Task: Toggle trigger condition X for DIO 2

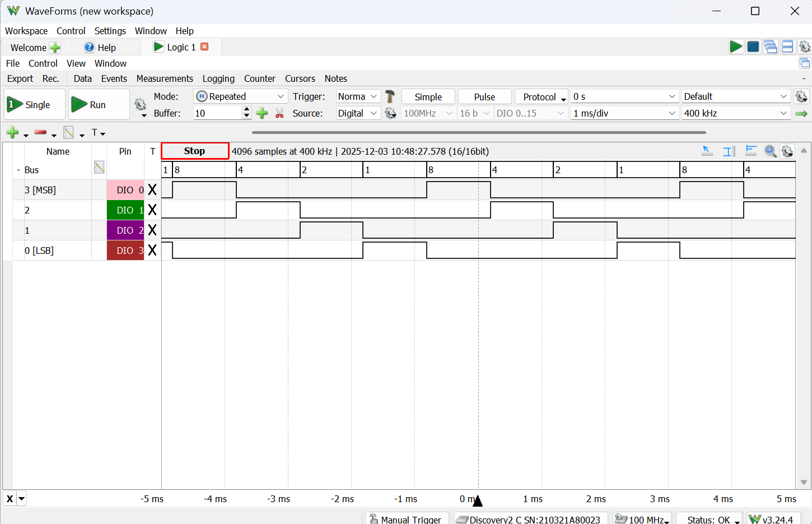Action: coord(152,230)
